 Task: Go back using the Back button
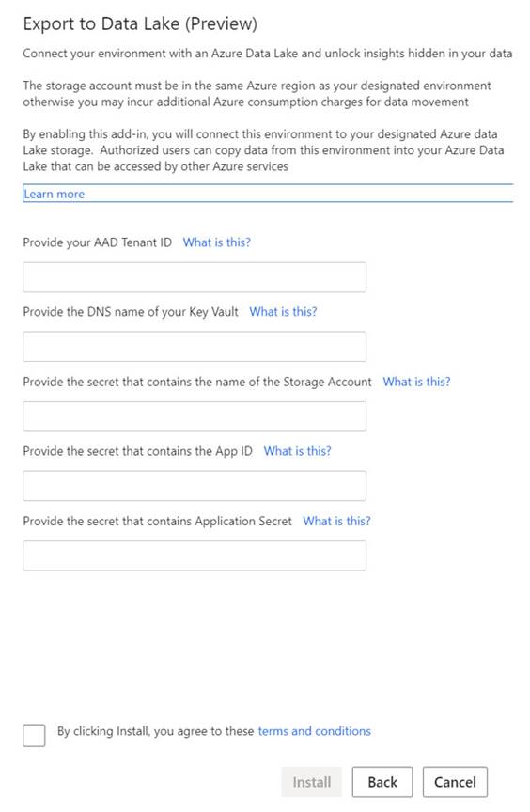point(382,782)
